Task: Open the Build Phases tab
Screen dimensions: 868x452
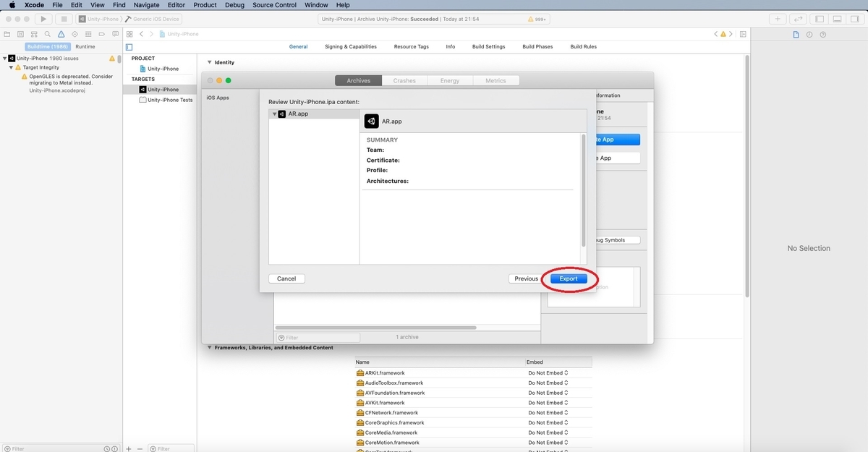Action: pos(537,46)
